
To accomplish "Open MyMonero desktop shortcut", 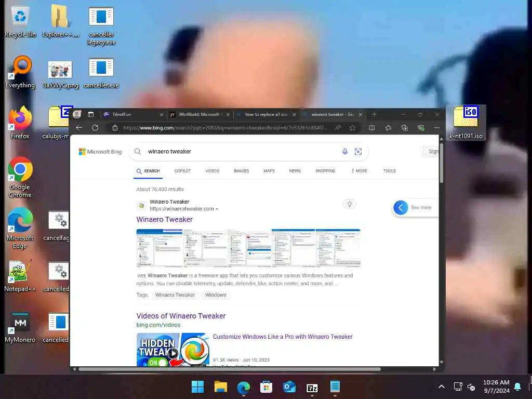I will pyautogui.click(x=20, y=327).
